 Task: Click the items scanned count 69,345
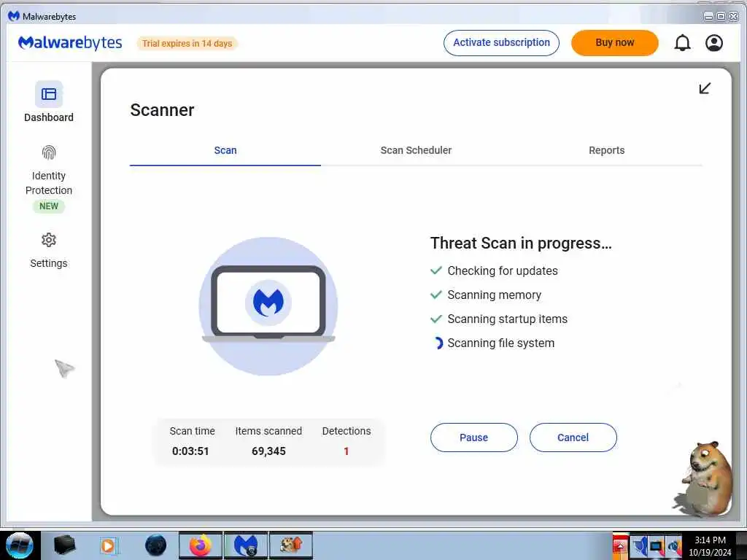pos(268,451)
